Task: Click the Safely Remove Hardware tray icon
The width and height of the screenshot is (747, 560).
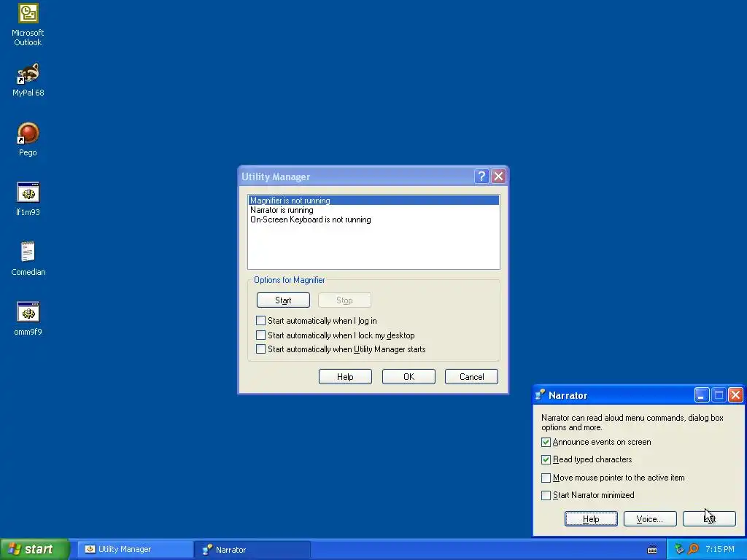Action: (x=679, y=549)
